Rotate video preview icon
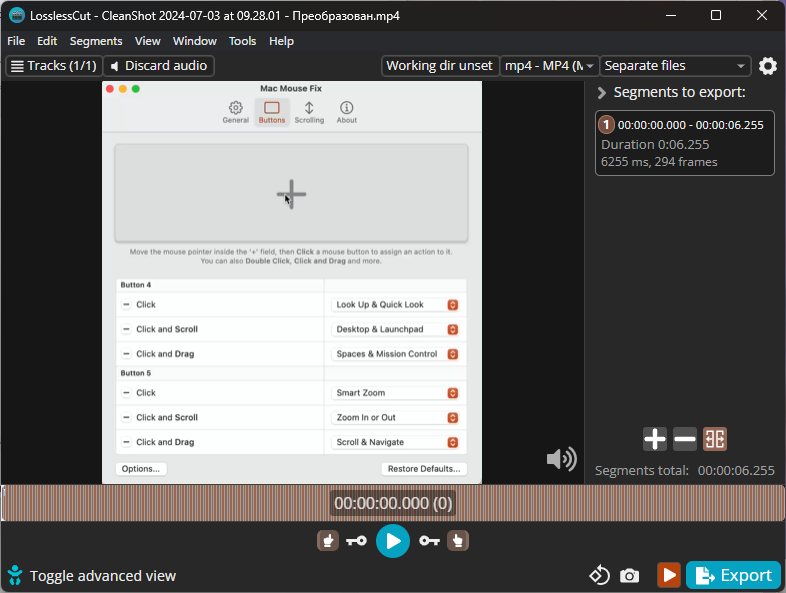786x593 pixels. (599, 575)
